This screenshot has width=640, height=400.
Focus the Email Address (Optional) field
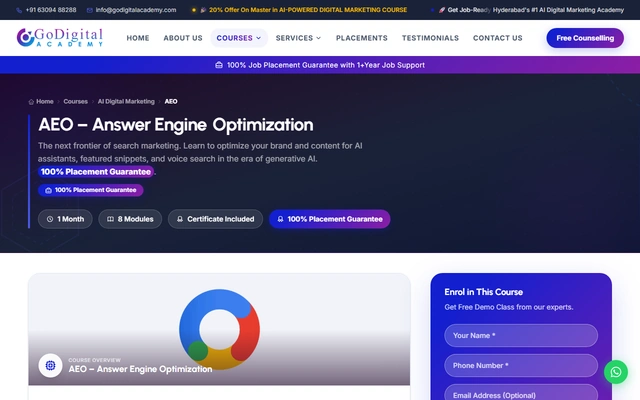coord(521,393)
